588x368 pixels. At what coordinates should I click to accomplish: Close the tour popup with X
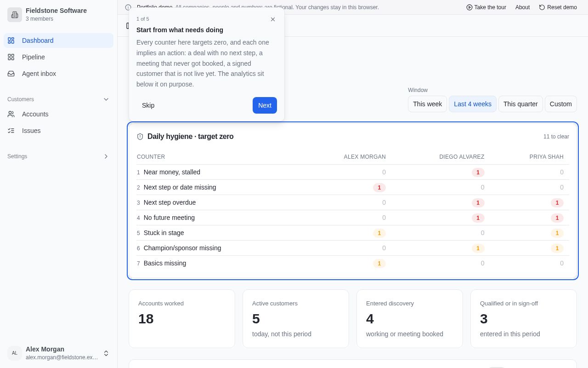[273, 19]
